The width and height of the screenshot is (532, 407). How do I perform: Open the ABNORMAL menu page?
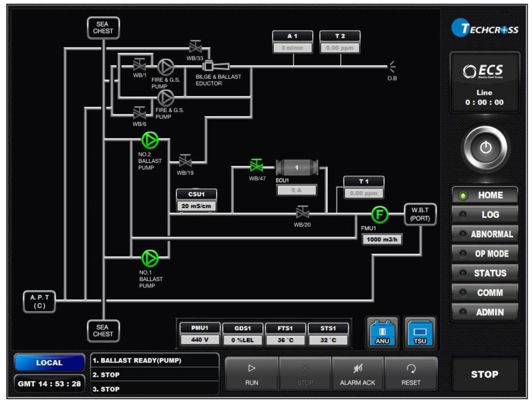485,234
